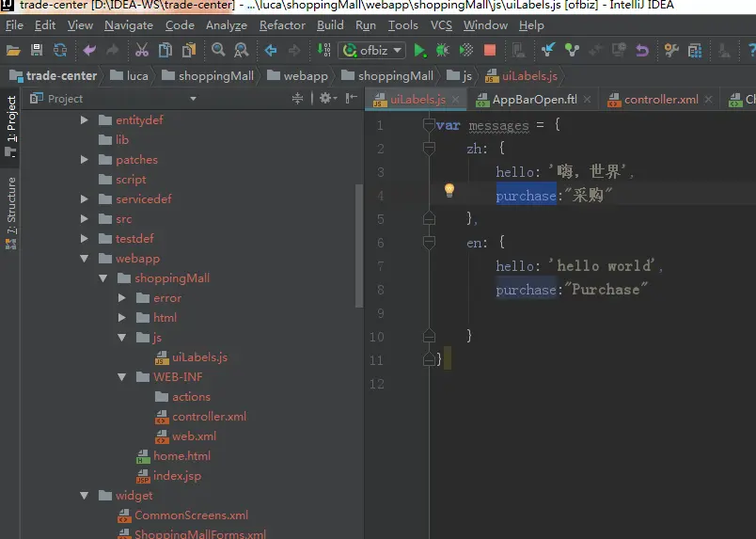Expand the error folder
The image size is (756, 539).
[x=122, y=298]
